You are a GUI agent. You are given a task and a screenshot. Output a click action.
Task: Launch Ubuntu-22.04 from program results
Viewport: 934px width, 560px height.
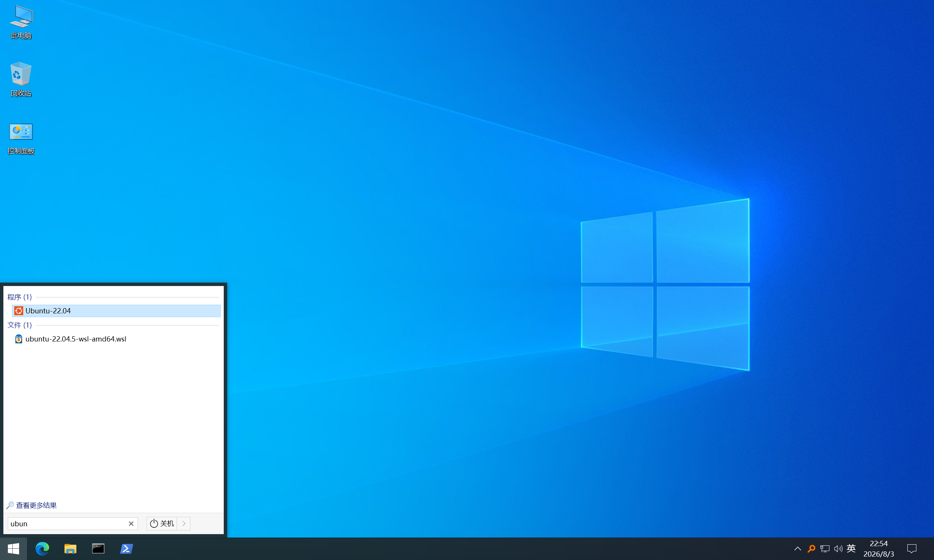(116, 311)
